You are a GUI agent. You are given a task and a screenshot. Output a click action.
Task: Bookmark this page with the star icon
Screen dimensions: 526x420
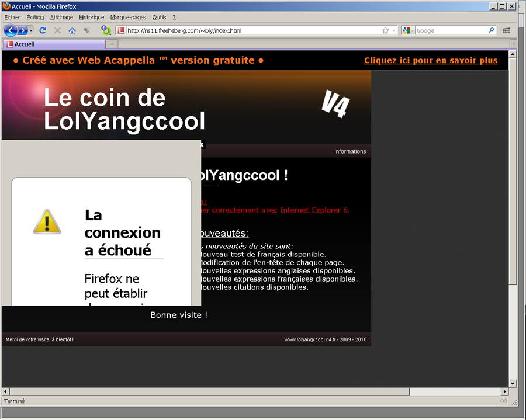[x=386, y=30]
